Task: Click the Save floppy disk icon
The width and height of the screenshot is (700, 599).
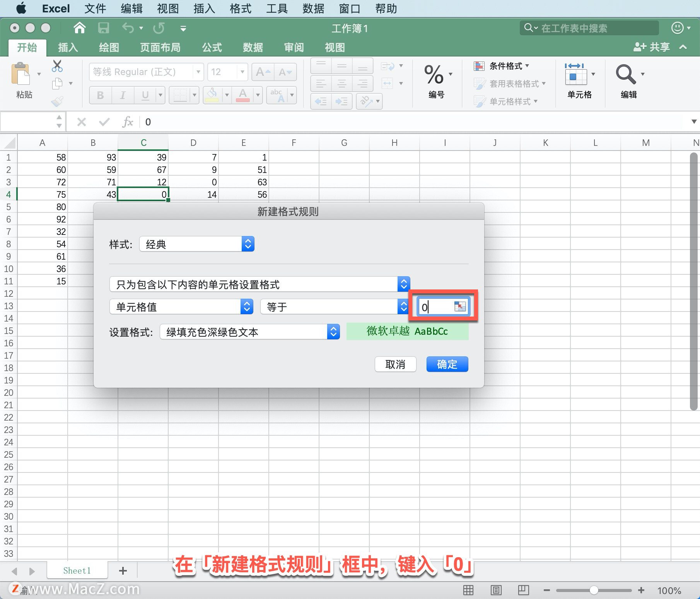Action: coord(103,28)
